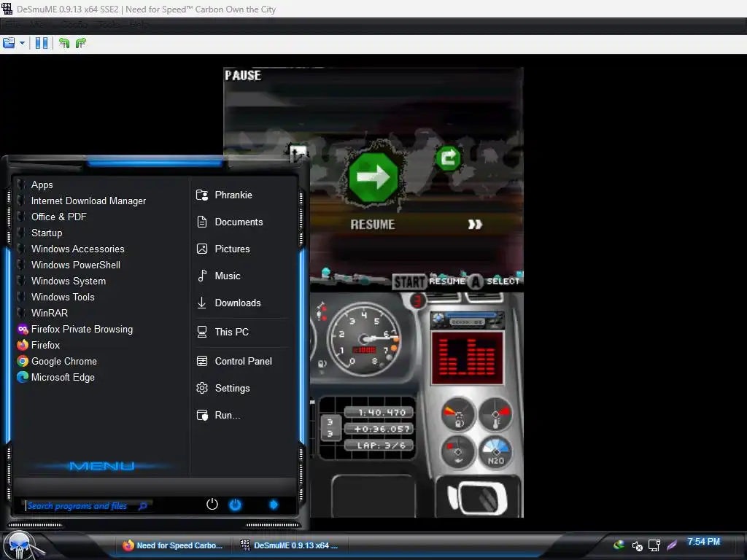
Task: Click the double-chevron next to RESUME
Action: (475, 225)
